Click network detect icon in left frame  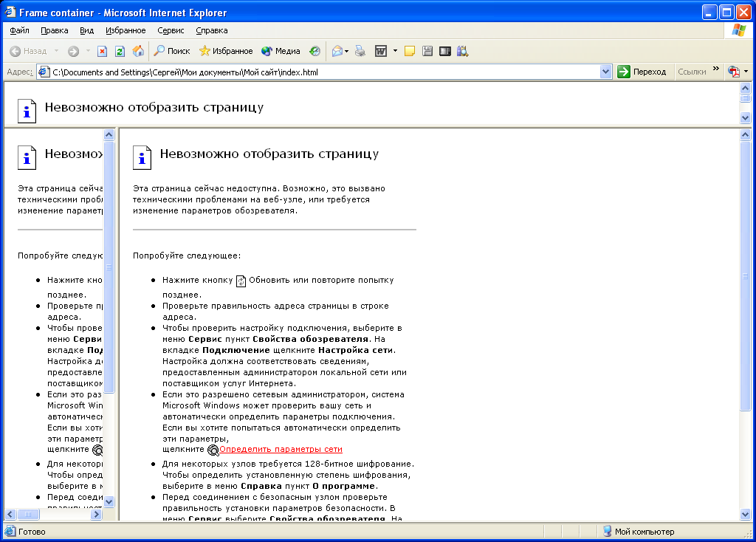coord(97,450)
